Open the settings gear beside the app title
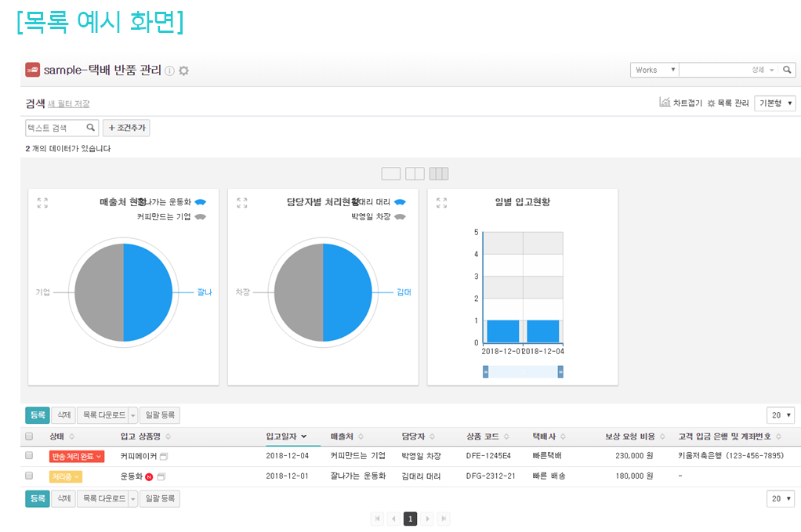Screen dimensions: 801x532 tap(184, 71)
